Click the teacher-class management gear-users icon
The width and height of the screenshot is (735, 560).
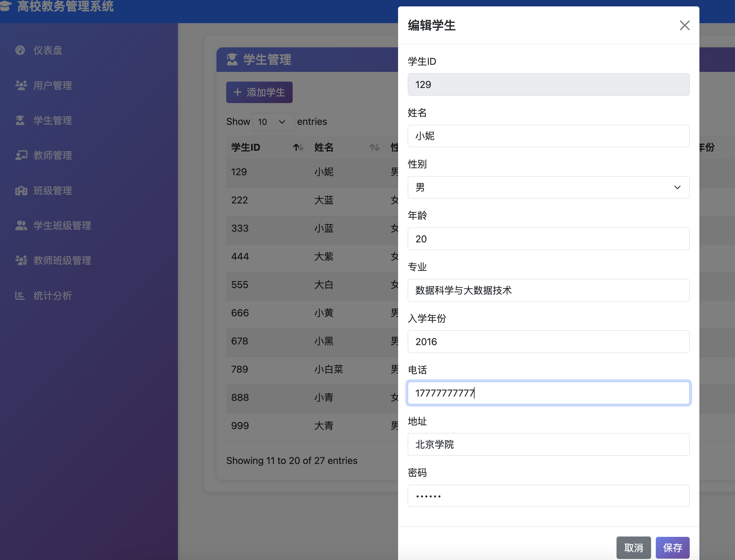pyautogui.click(x=21, y=261)
